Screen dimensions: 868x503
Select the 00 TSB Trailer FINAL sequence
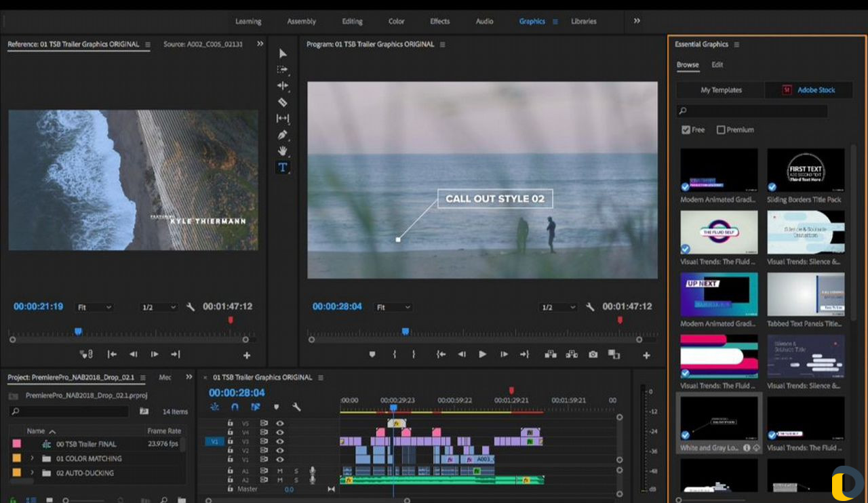pos(86,444)
